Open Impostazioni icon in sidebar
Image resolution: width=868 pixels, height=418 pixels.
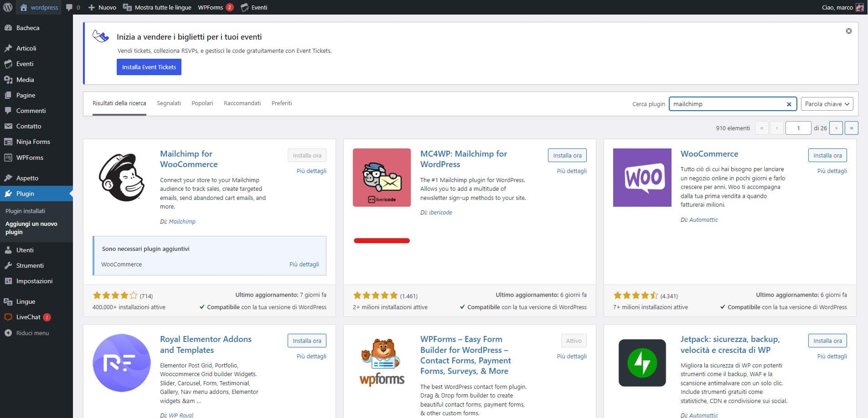click(x=8, y=281)
